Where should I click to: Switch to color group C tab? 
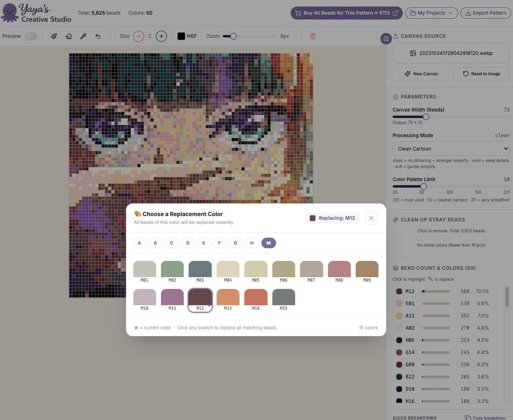(172, 243)
